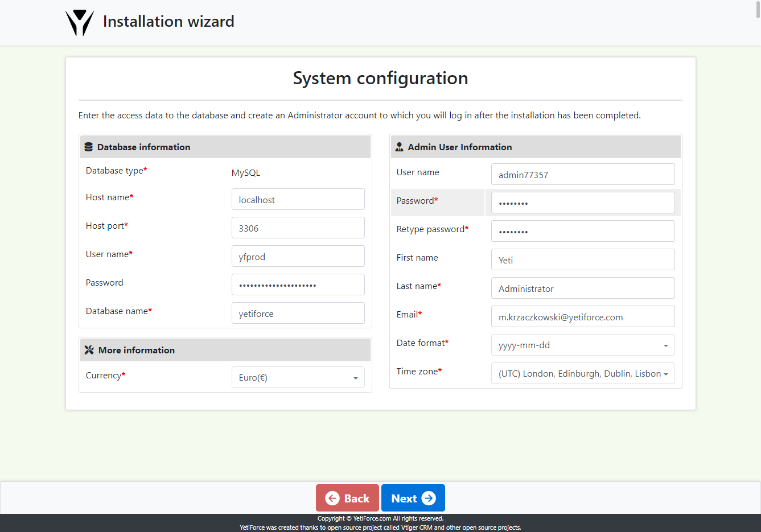Click the Email field containing m.krzaczkowski@yetiforce.com
This screenshot has height=532, width=761.
pyautogui.click(x=583, y=316)
